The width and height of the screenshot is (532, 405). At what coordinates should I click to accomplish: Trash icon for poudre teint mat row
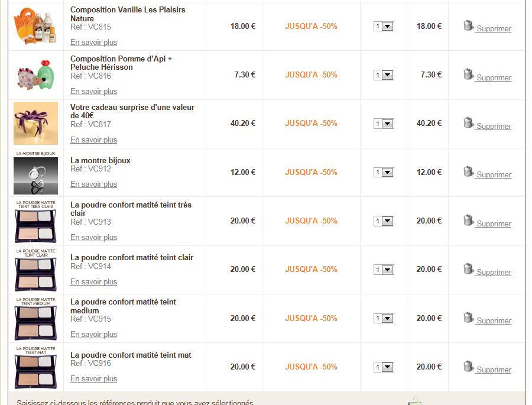468,367
